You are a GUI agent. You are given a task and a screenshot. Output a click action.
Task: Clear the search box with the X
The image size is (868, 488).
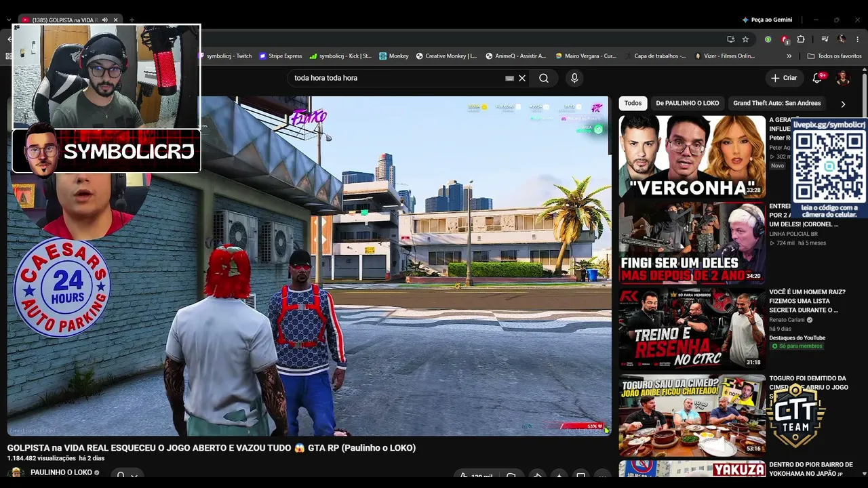522,78
